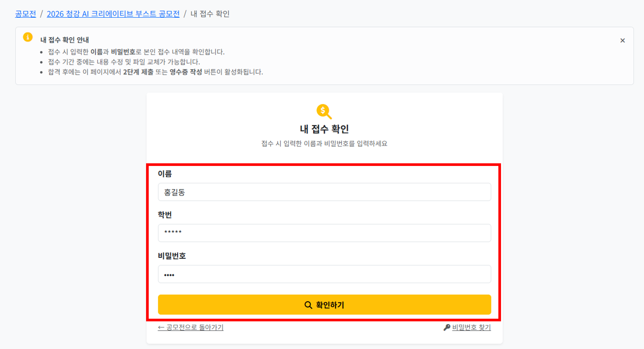Screen dimensions: 644x349
Task: Focus the 이름 input containing 홍길동
Action: pos(324,192)
